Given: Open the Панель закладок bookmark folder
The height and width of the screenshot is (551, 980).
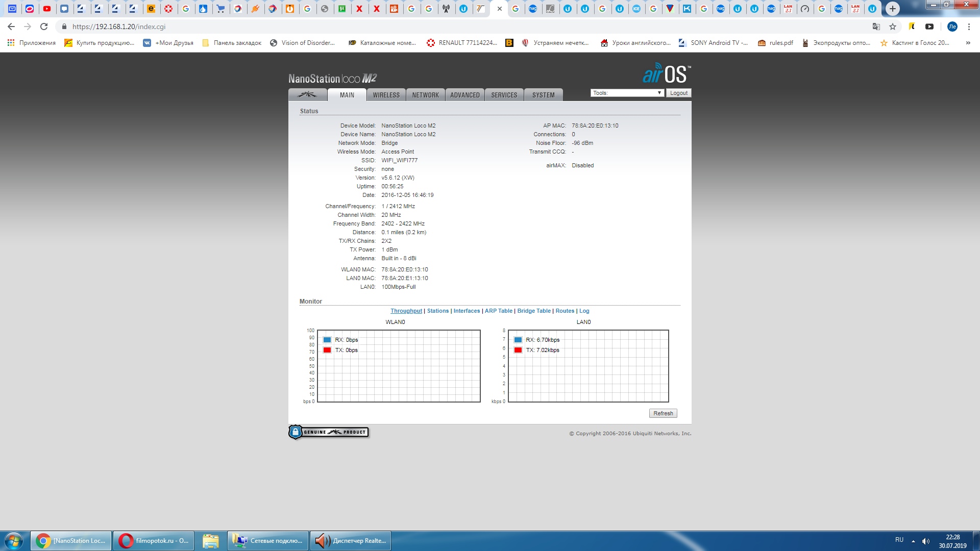Looking at the screenshot, I should [232, 43].
